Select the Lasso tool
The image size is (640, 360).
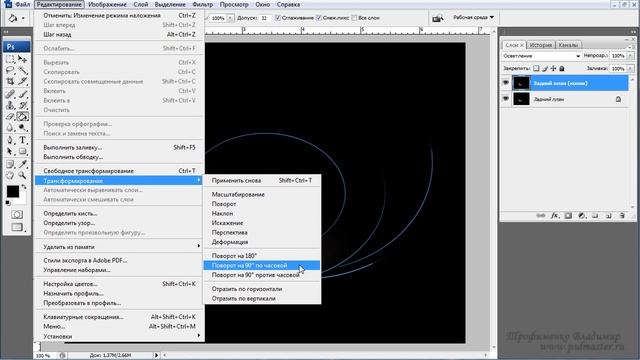pyautogui.click(x=10, y=71)
